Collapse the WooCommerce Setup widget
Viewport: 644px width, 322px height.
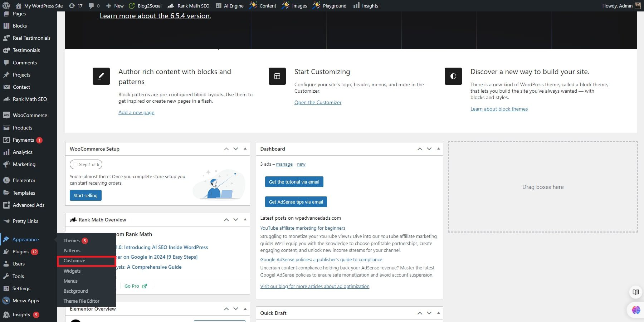pyautogui.click(x=245, y=149)
